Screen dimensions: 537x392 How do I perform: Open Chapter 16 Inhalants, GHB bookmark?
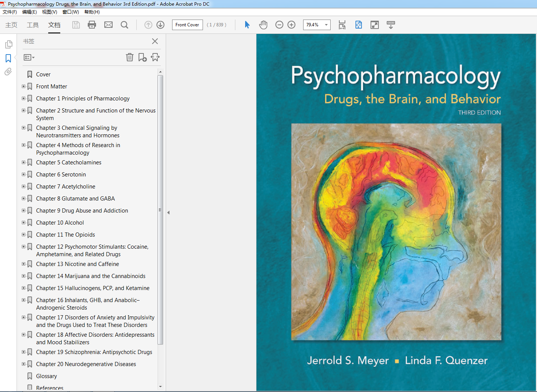88,304
